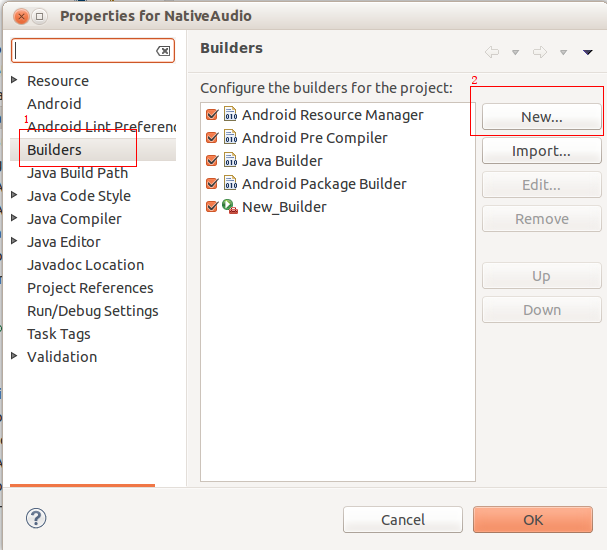Open the Javadoc Location page
Screen dimensions: 607x550
pos(86,265)
